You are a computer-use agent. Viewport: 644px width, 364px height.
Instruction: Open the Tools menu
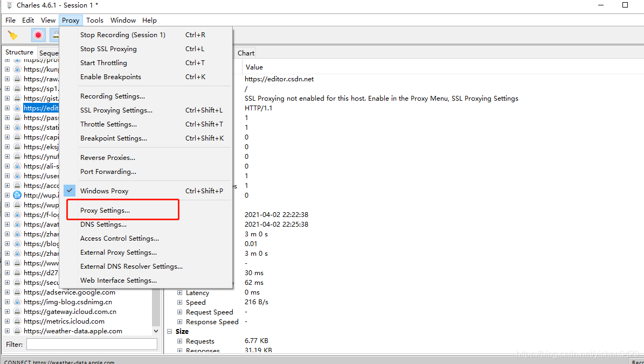pos(95,20)
